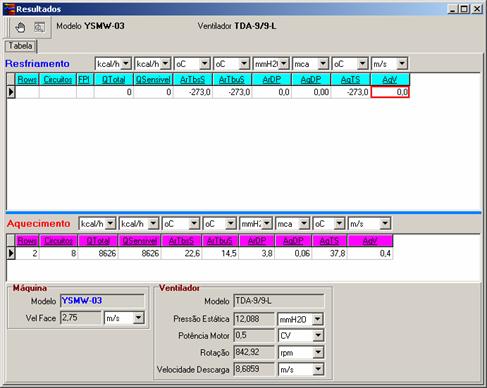
Task: Expand the first kcal/h unit dropdown in Resfriamento
Action: coord(126,63)
